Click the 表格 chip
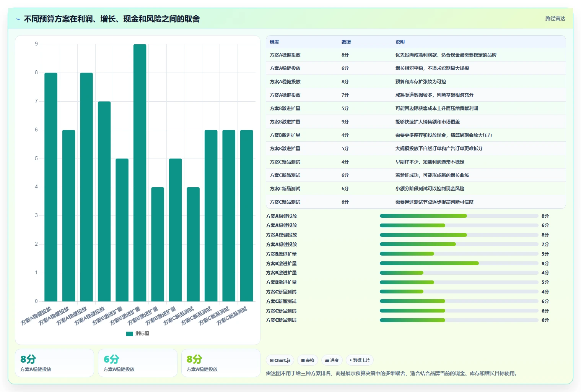Image resolution: width=581 pixels, height=392 pixels. (308, 360)
